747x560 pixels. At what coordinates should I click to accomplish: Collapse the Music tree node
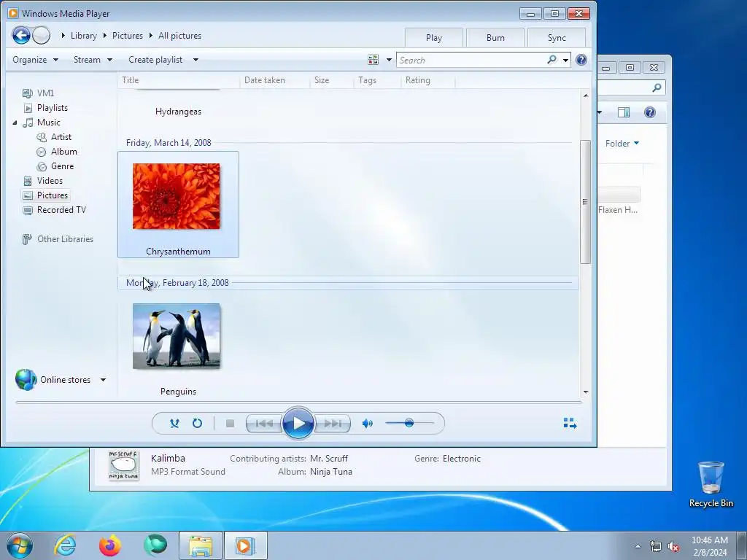[x=15, y=122]
